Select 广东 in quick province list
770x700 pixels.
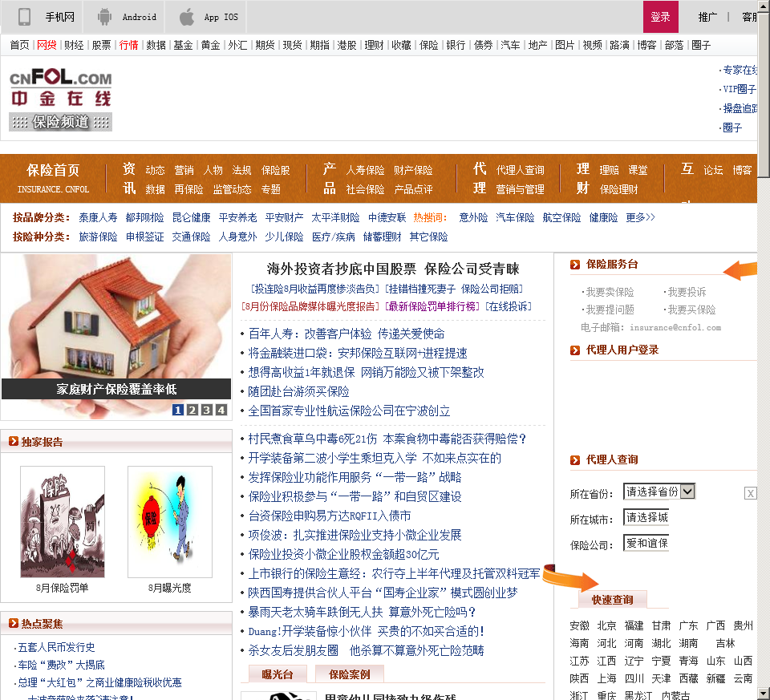point(688,626)
